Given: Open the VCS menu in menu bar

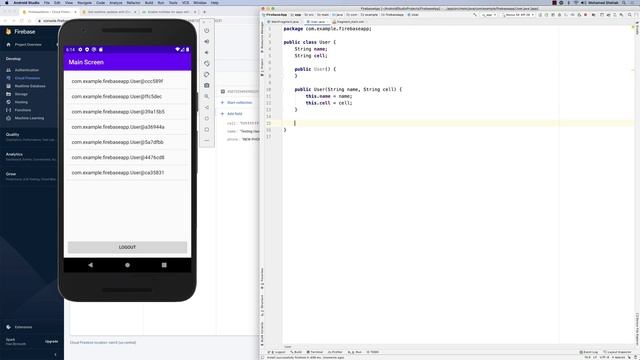Looking at the screenshot, I should click(185, 2).
